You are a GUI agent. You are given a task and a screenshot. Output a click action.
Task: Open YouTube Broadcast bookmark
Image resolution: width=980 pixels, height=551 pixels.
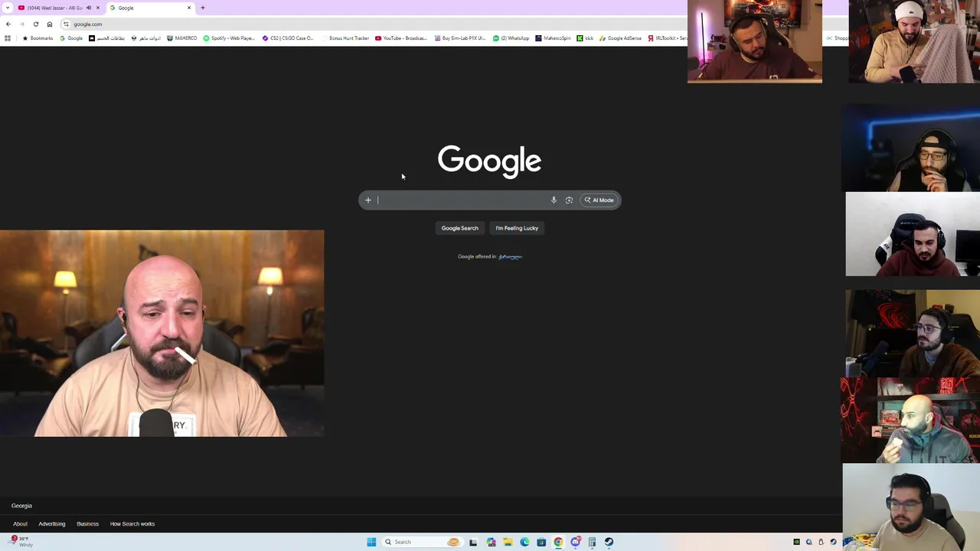401,38
